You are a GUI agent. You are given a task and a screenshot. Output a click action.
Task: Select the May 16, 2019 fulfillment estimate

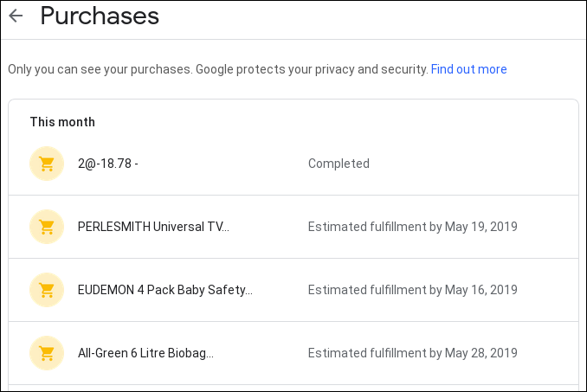pyautogui.click(x=413, y=290)
